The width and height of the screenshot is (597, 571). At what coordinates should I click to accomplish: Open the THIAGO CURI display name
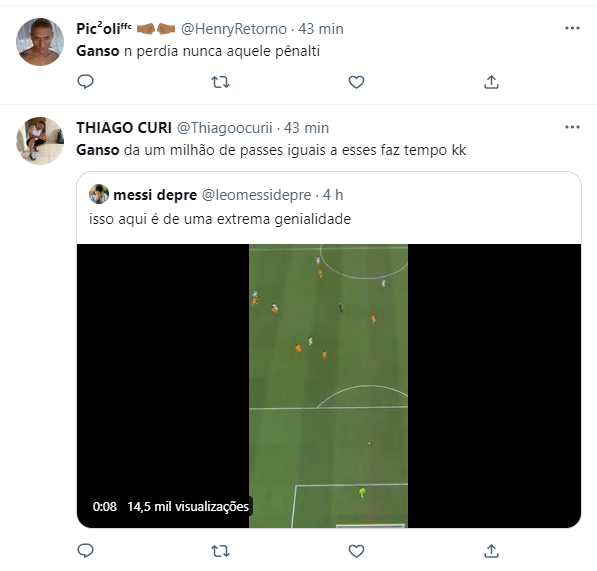pyautogui.click(x=124, y=128)
